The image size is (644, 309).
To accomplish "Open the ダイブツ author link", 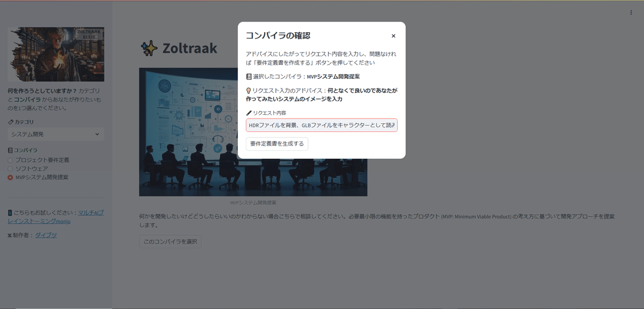I will click(x=46, y=235).
